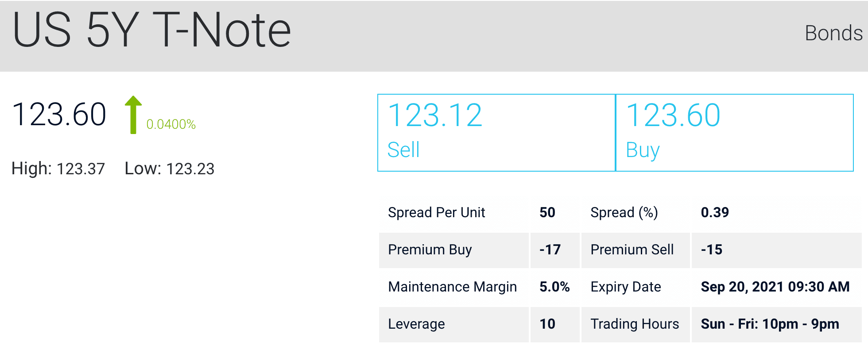Click the 123.60 Buy box
Screen dimensions: 868x353
click(x=734, y=132)
